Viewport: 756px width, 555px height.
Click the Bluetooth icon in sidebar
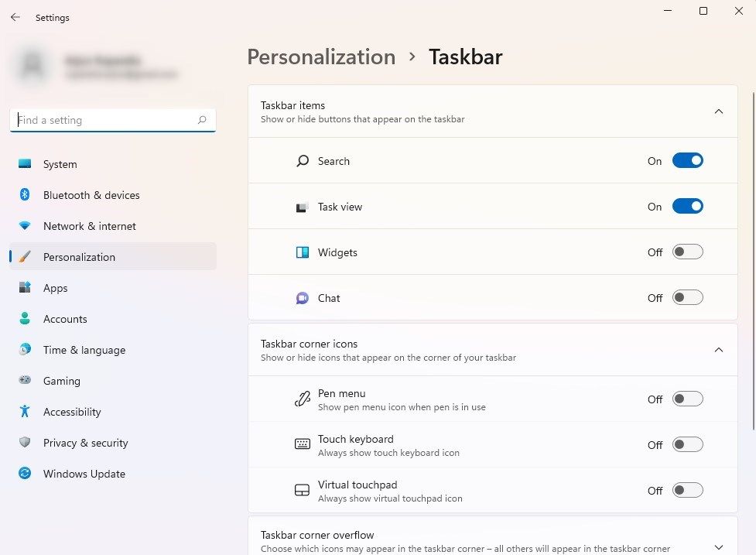[25, 195]
